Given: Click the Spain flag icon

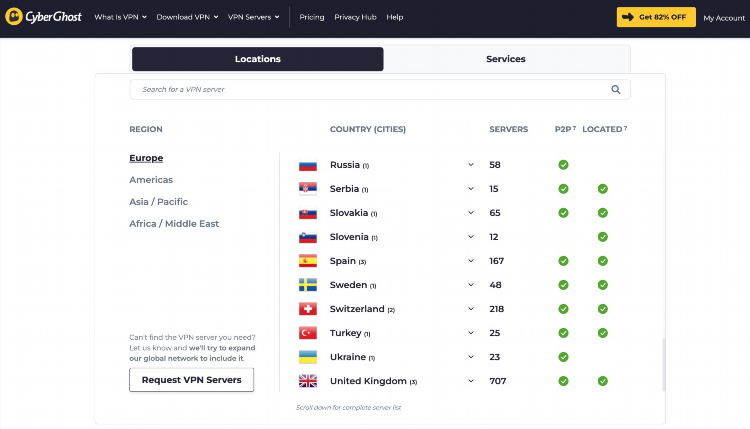Looking at the screenshot, I should 308,261.
